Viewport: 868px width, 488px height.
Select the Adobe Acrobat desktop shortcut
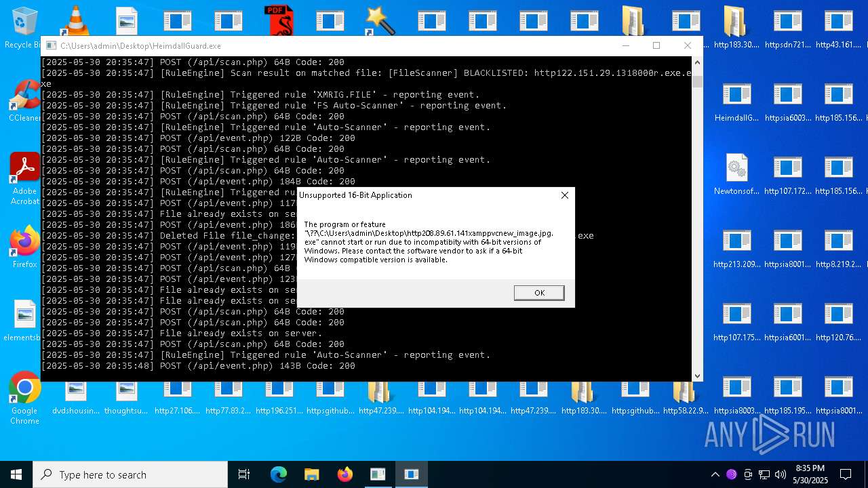[x=24, y=178]
